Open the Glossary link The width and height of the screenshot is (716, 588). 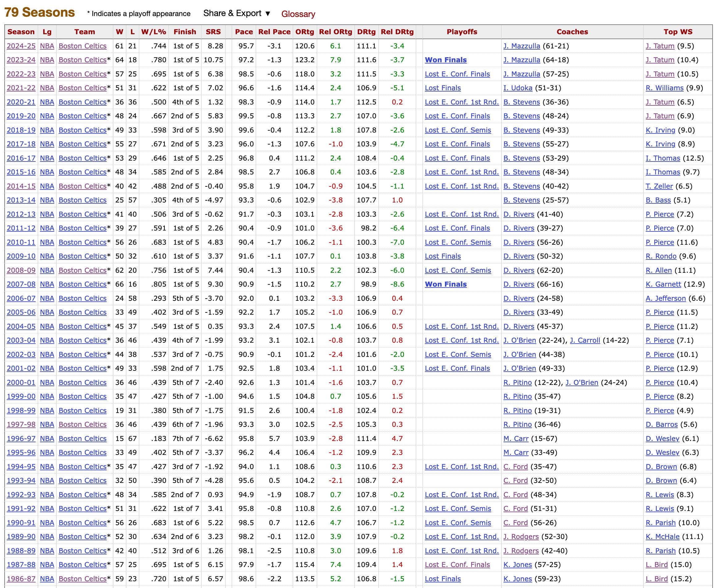point(298,14)
